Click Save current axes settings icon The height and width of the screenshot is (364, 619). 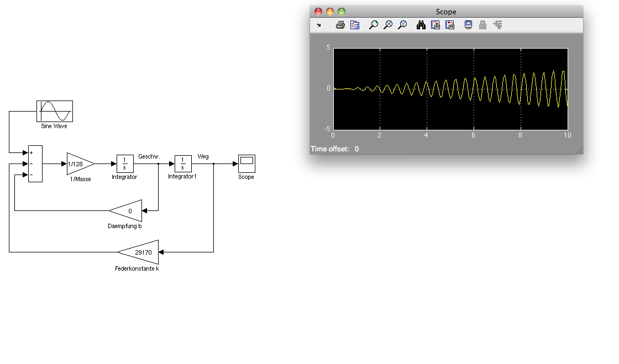(x=436, y=25)
